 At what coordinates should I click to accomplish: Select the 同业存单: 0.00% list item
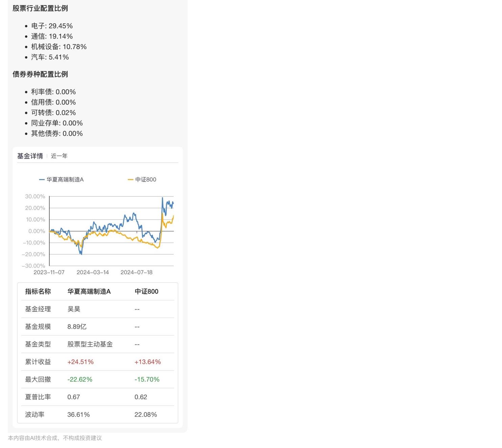tap(57, 123)
